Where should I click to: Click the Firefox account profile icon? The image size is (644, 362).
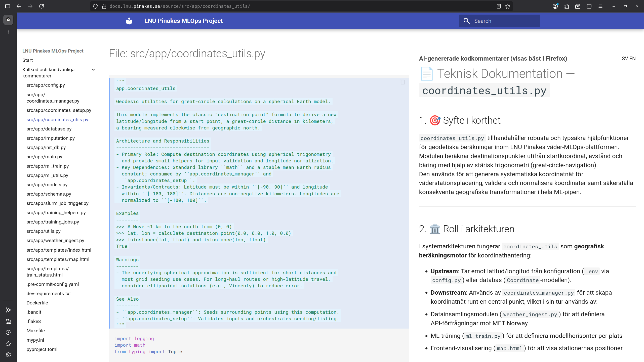[x=555, y=6]
